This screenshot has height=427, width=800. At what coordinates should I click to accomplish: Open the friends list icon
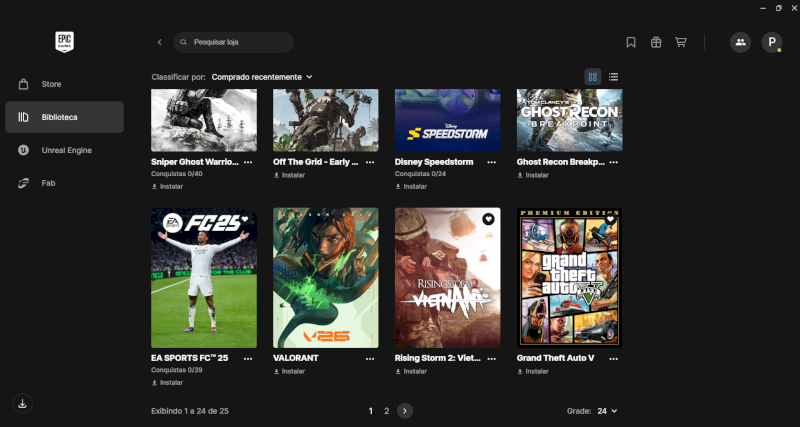(x=740, y=42)
